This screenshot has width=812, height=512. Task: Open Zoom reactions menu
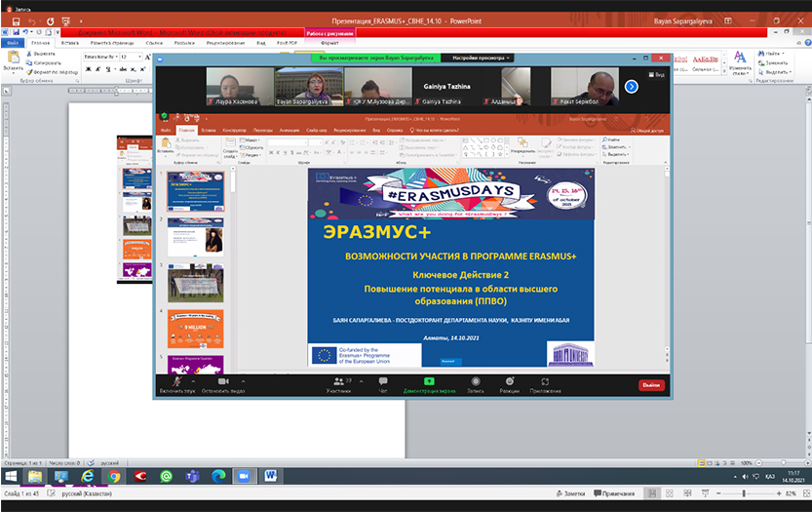(x=509, y=381)
